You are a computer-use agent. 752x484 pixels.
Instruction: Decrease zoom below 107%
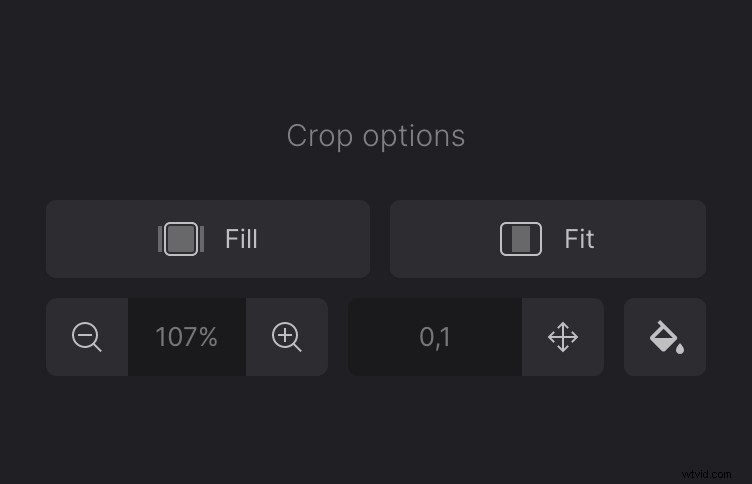87,337
